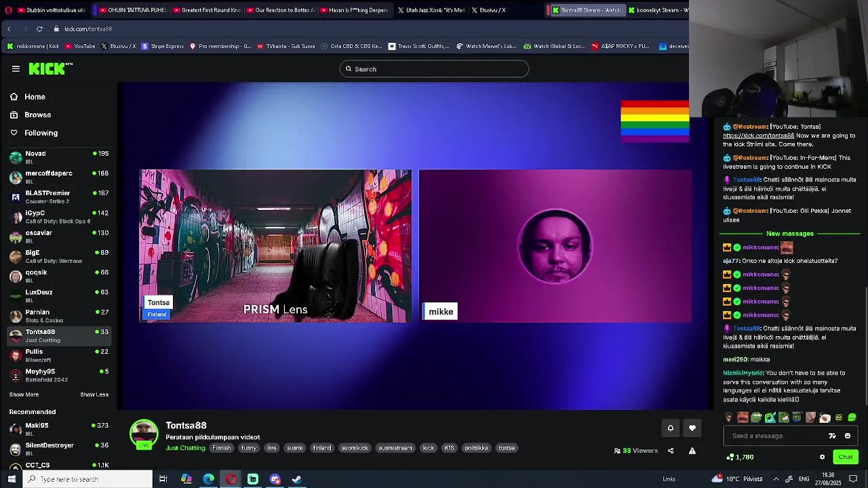Click the 7TV icon in chat input

[x=833, y=436]
